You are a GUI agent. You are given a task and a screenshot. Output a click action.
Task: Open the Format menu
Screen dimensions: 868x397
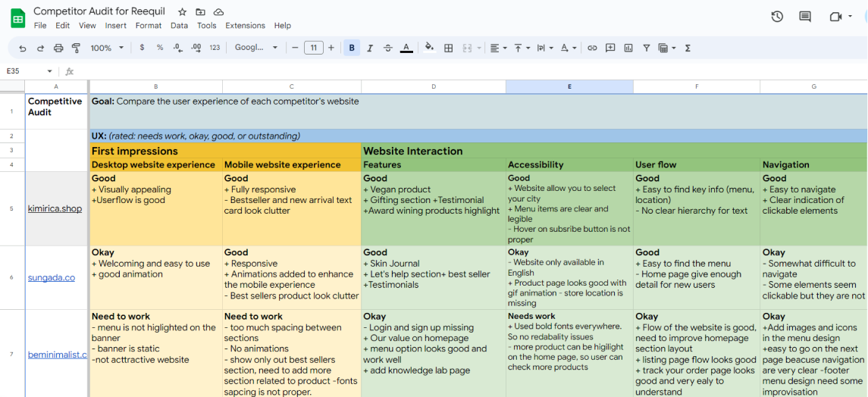click(x=149, y=26)
